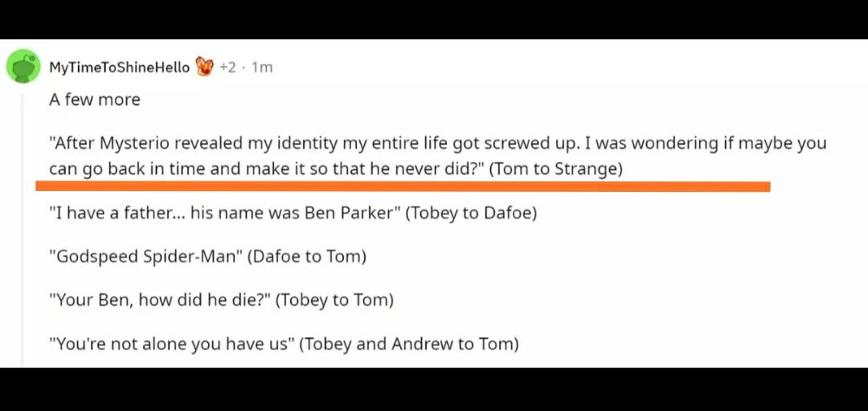This screenshot has height=411, width=868.
Task: Click the "(Dafoe to Tom)" attribution
Action: point(306,257)
